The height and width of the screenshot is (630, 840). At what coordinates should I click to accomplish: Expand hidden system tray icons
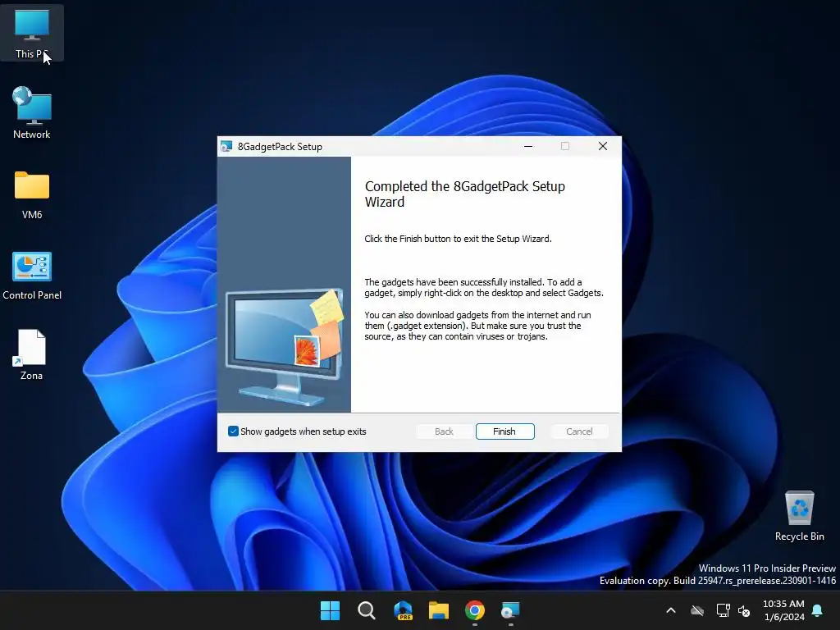pos(671,610)
